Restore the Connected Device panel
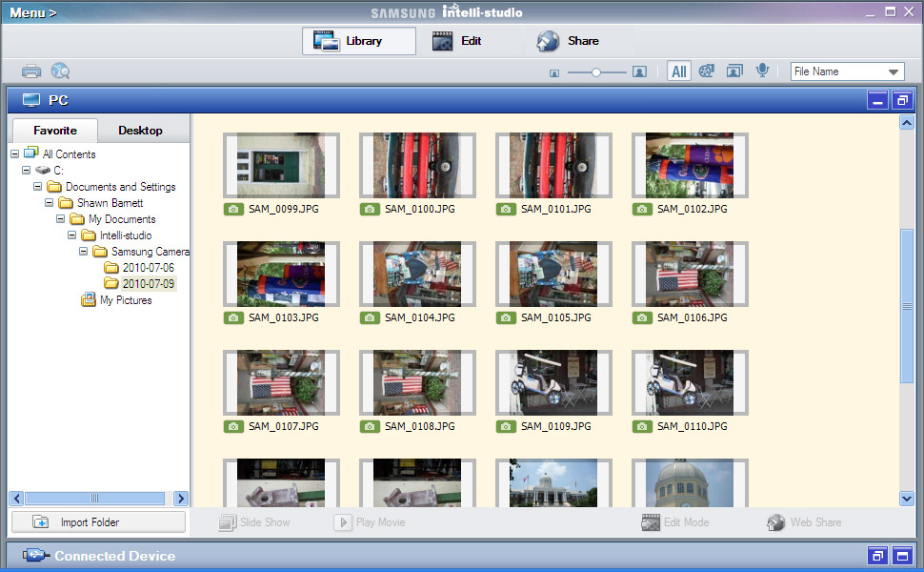This screenshot has height=572, width=924. coord(876,556)
